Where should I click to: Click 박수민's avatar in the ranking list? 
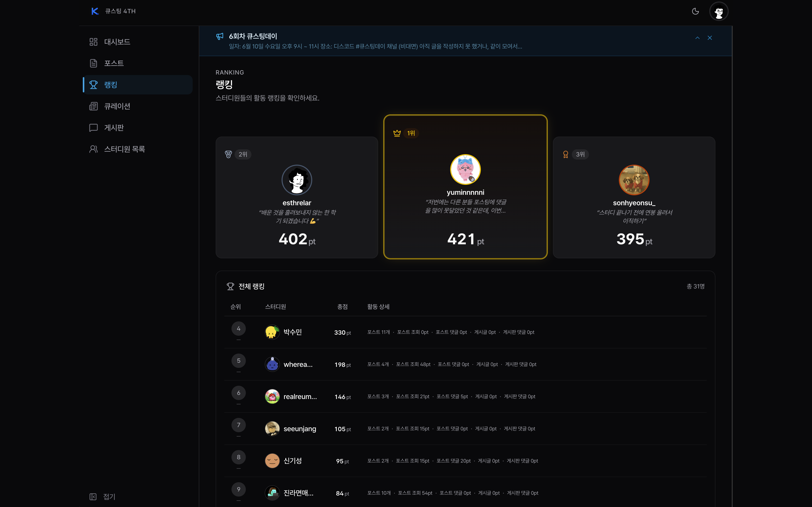coord(272,332)
